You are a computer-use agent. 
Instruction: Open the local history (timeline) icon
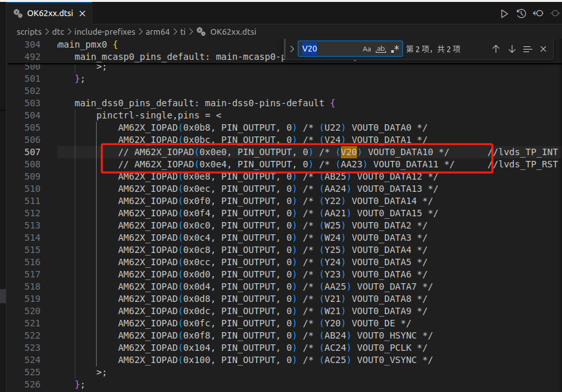521,13
